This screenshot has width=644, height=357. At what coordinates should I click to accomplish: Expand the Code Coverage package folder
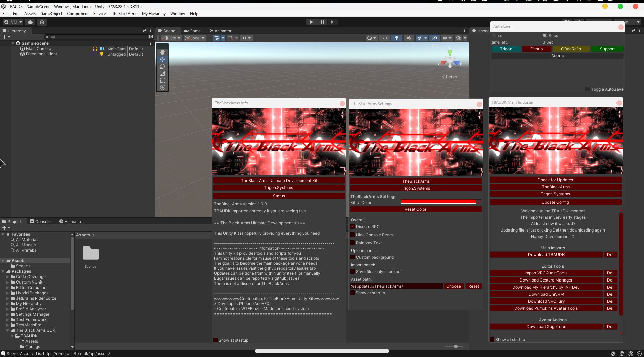coord(8,277)
